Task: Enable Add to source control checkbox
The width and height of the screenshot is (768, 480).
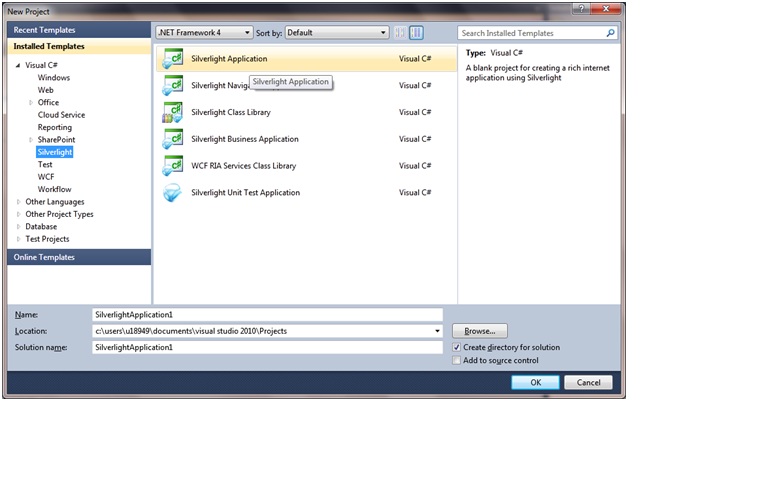Action: [458, 360]
